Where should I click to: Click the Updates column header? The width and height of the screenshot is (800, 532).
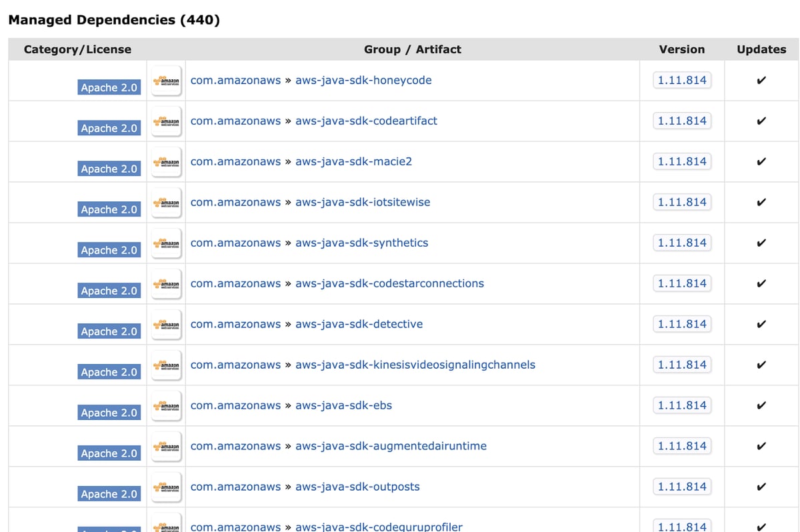(x=761, y=49)
